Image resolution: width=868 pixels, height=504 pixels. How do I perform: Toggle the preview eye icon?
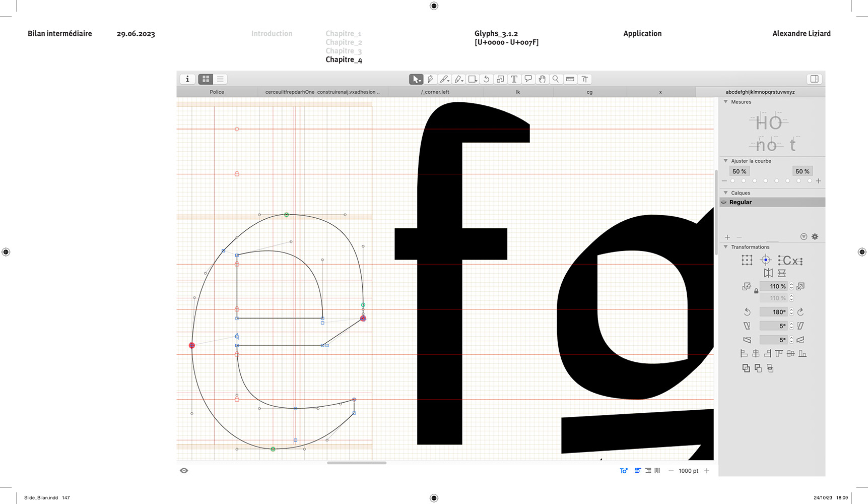pos(184,471)
